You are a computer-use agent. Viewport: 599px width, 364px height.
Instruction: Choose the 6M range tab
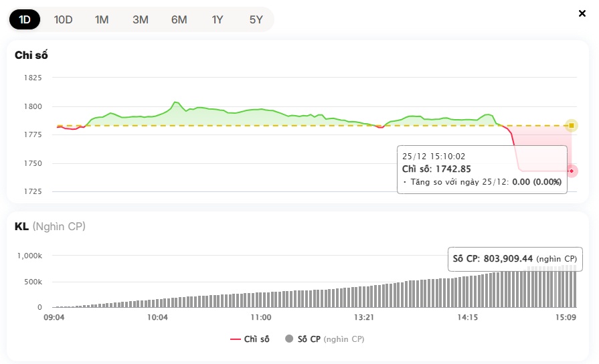point(179,19)
